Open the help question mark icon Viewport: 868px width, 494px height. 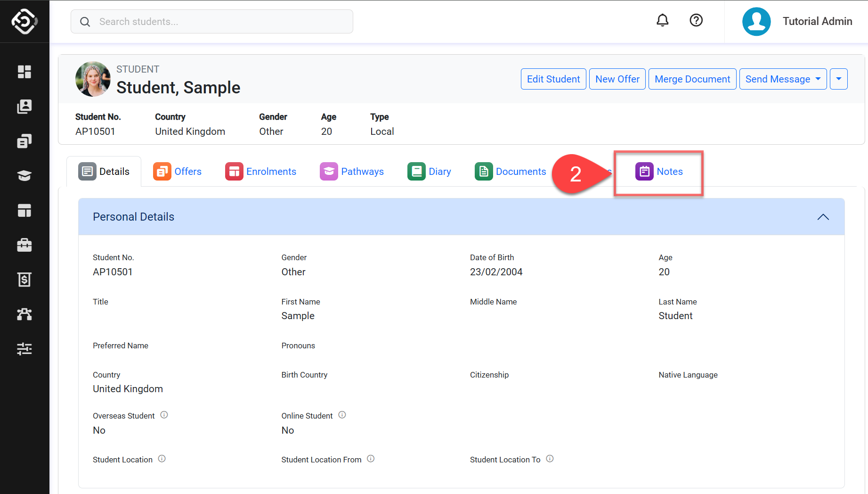coord(696,20)
